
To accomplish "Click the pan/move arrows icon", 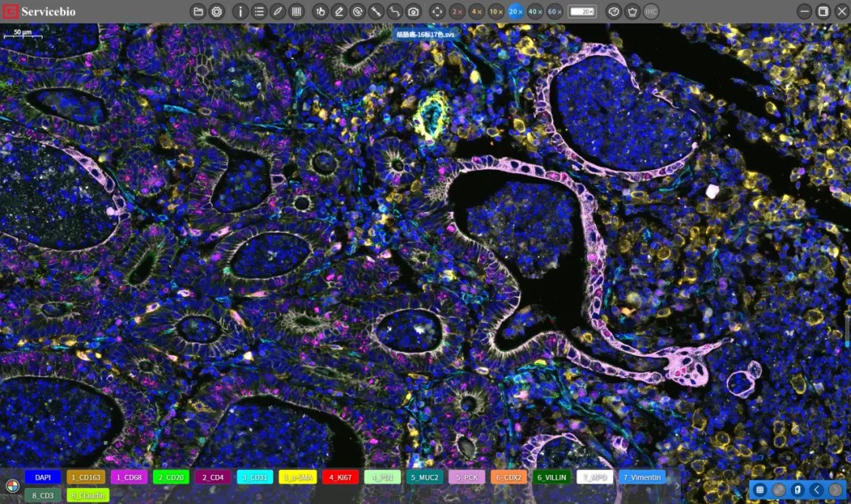I will pos(437,12).
